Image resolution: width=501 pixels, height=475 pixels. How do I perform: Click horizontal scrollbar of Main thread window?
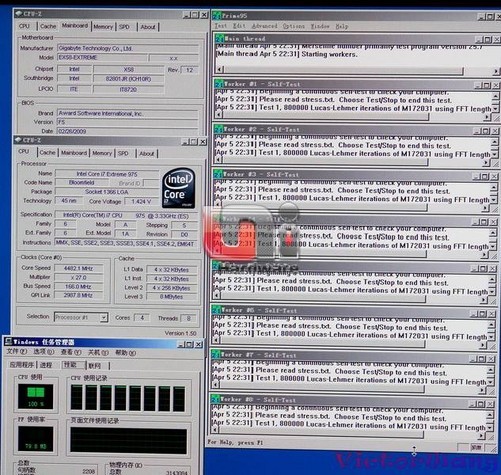click(x=343, y=70)
